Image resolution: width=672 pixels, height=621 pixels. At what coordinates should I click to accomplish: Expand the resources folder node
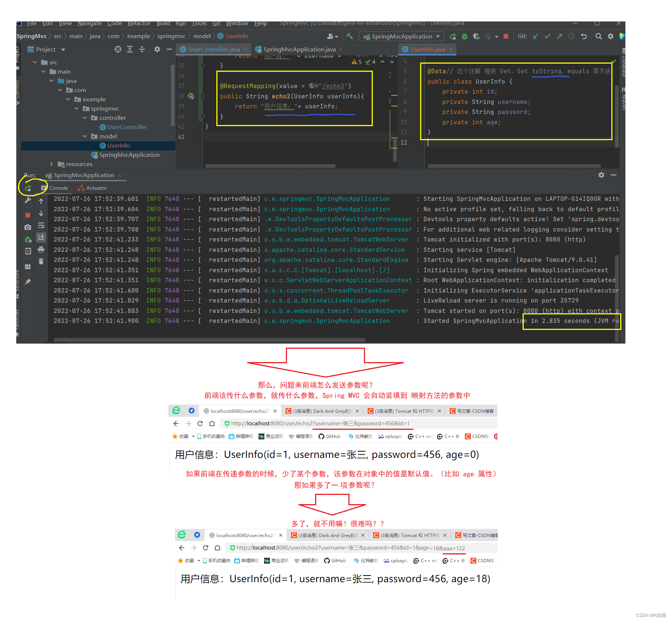click(x=51, y=164)
